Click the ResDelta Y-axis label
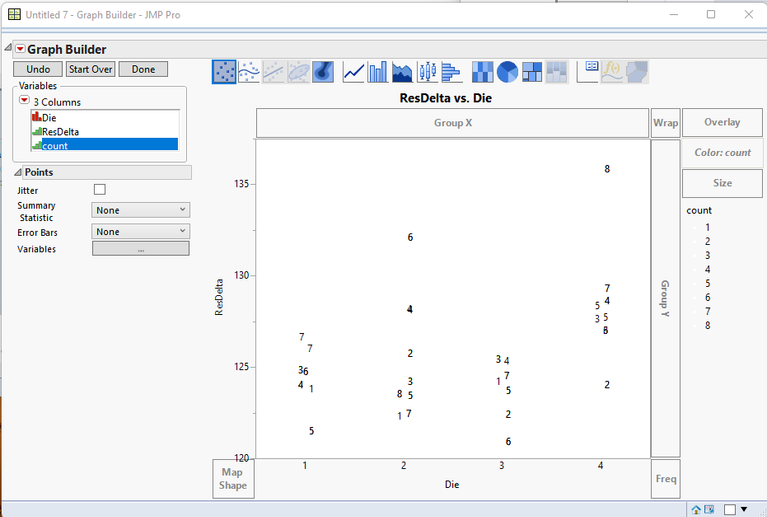Viewport: 767px width, 517px height. click(219, 297)
